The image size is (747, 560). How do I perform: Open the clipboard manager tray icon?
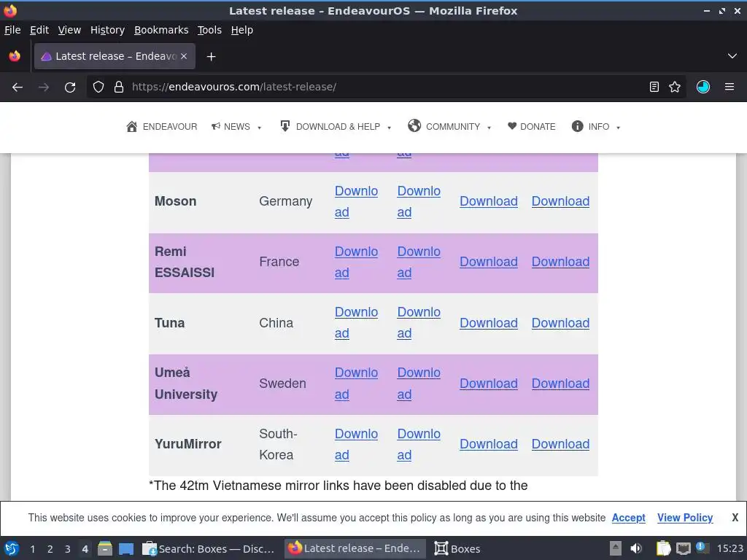662,548
